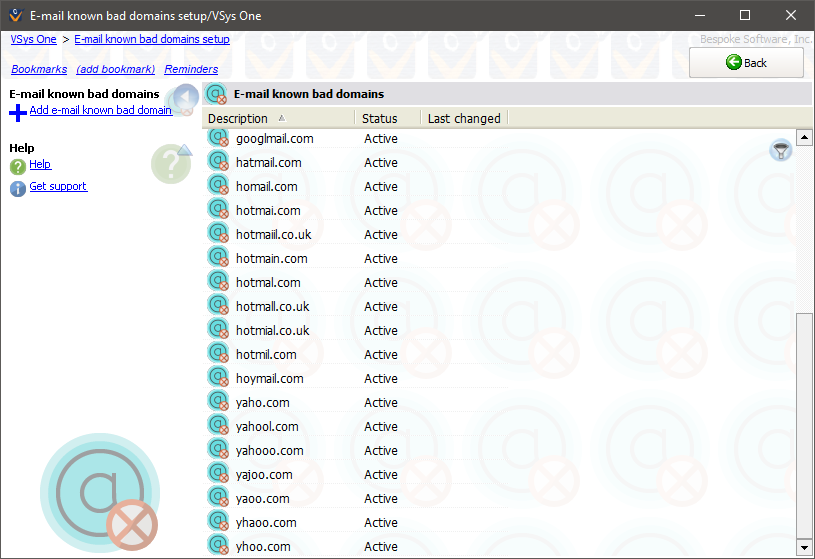Click the VSys One app title icon
The width and height of the screenshot is (815, 559).
tap(15, 15)
